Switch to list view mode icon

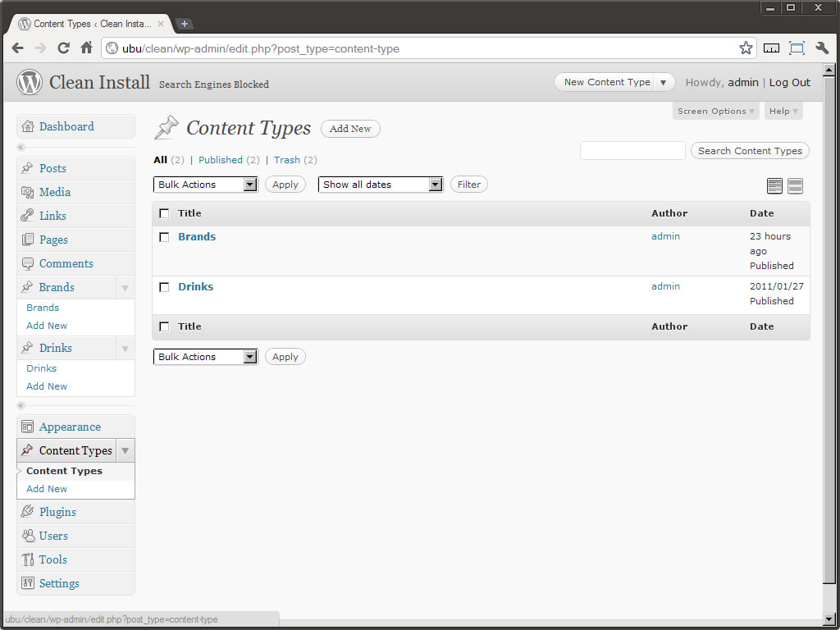774,186
